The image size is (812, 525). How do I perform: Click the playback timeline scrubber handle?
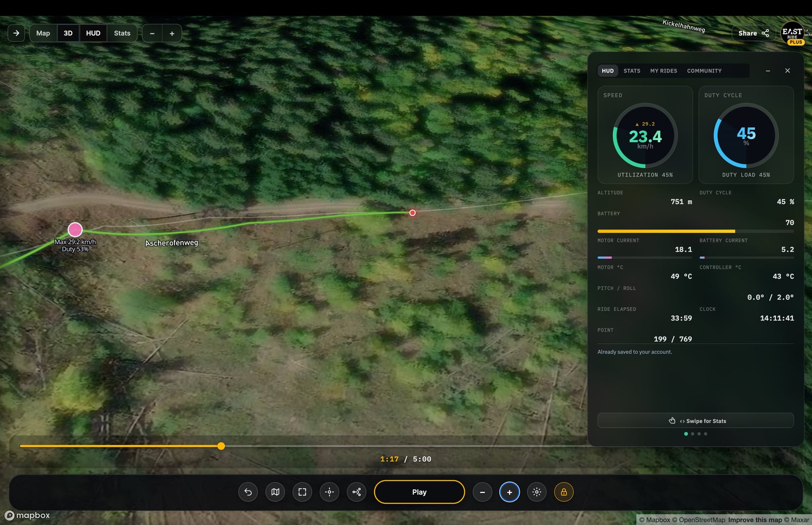click(x=221, y=446)
